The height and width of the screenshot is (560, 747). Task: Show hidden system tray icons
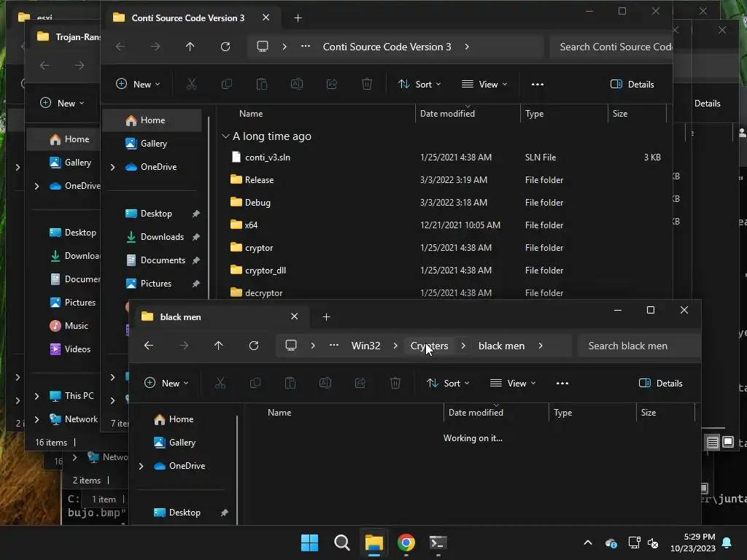[588, 542]
